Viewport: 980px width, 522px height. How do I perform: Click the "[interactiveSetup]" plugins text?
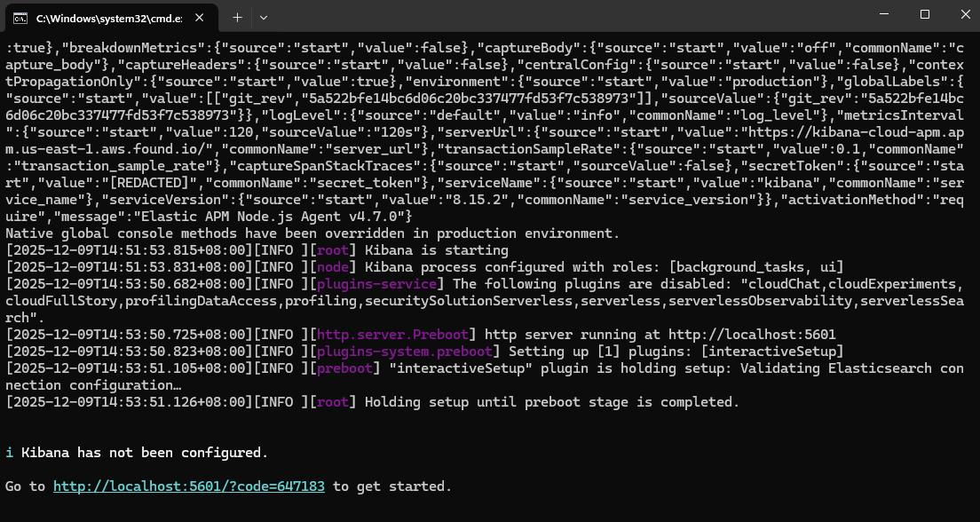[x=772, y=352]
